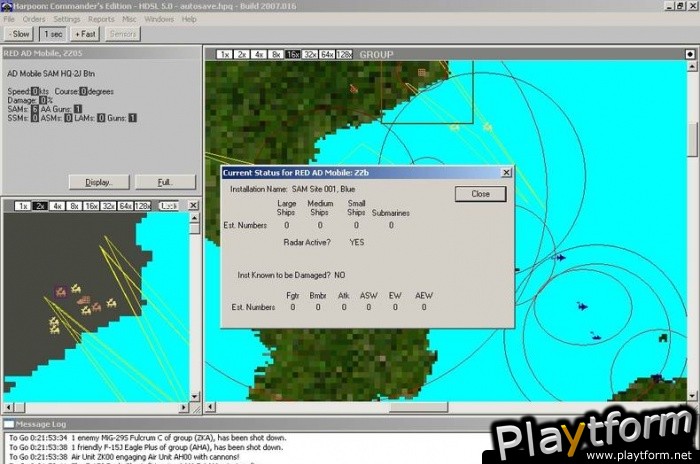
Task: Click main map horizontal scrollbar left arrow
Action: point(210,406)
